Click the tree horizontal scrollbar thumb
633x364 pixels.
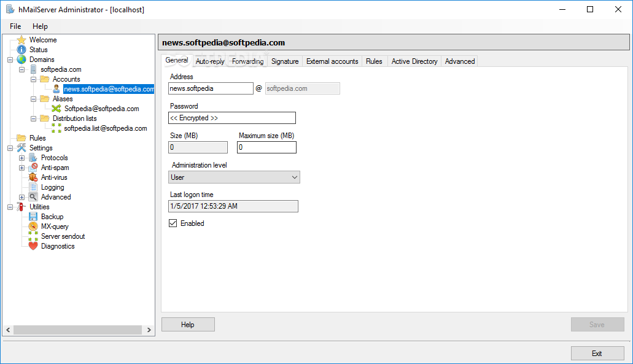click(x=77, y=330)
